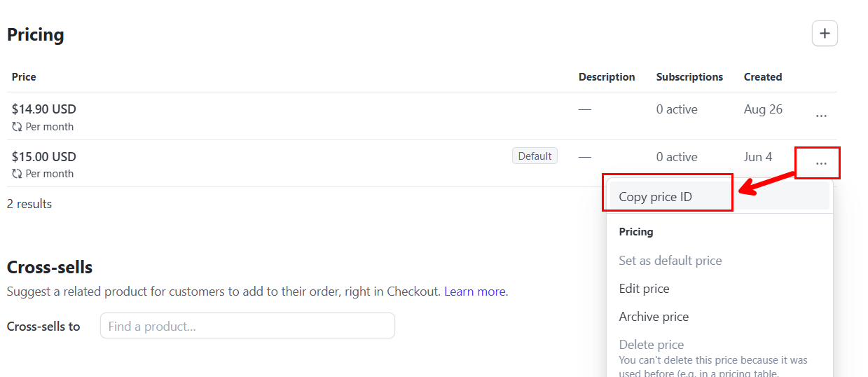
Task: Open options menu for $14.90 USD price
Action: pos(821,116)
